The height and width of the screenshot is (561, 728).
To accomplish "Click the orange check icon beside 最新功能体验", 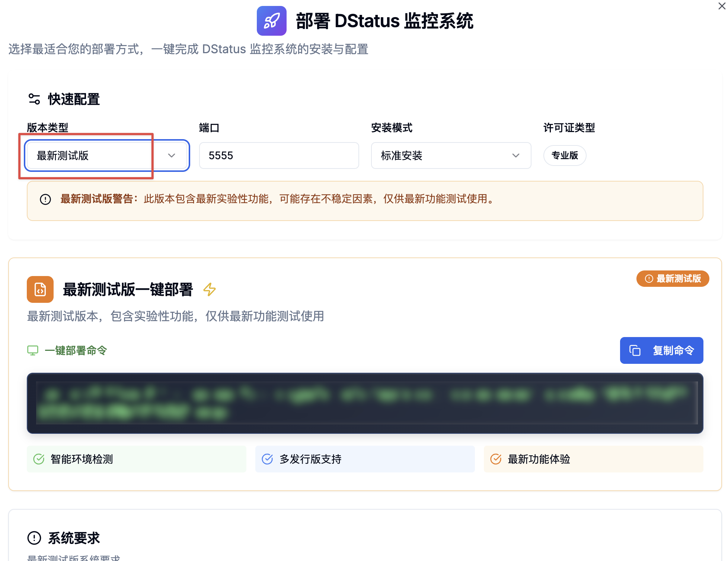I will (495, 459).
